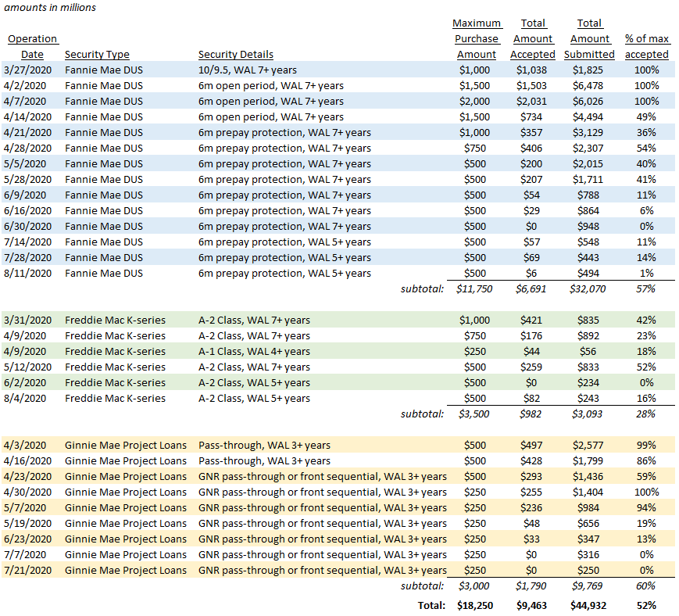
Task: Select the 'Maximum Purchase Amount' header
Action: coord(477,39)
